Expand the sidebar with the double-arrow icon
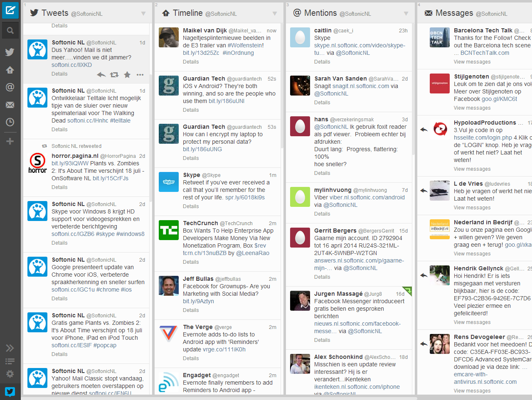 pyautogui.click(x=10, y=348)
